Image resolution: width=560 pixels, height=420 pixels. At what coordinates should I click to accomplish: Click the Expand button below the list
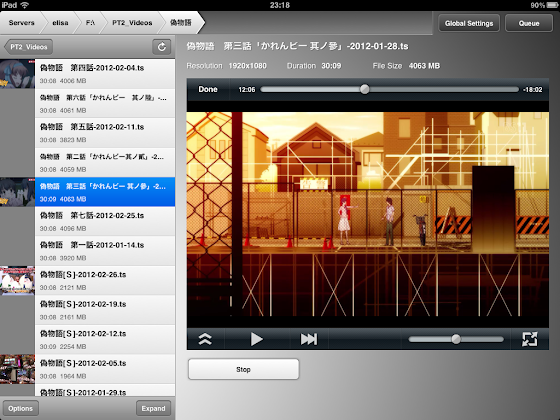tap(153, 408)
